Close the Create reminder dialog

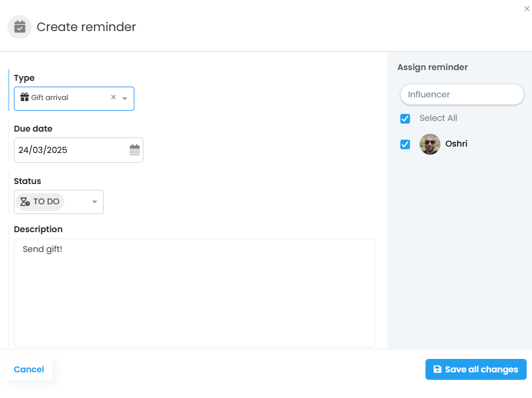point(527,9)
